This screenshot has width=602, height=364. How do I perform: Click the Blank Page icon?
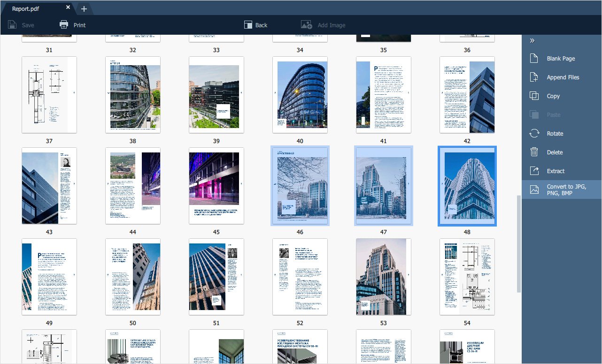534,59
